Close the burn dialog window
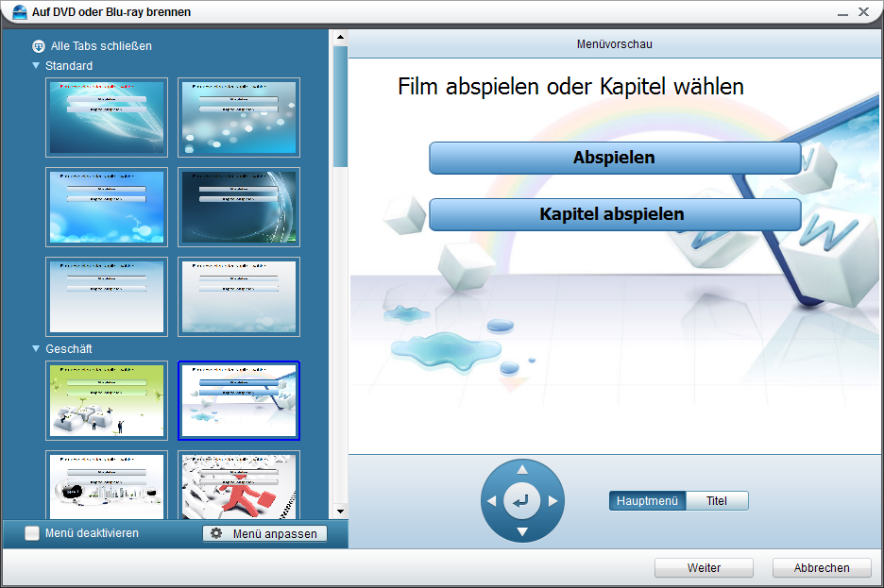The image size is (884, 588). [x=863, y=12]
